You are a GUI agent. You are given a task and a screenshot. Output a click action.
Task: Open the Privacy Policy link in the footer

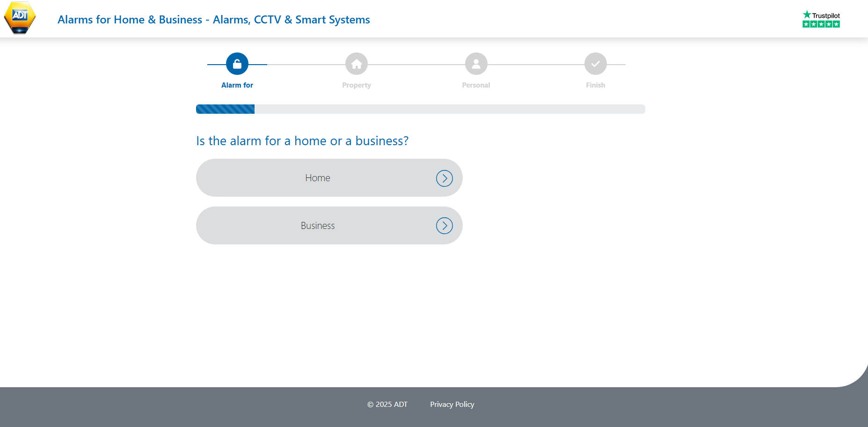tap(452, 405)
